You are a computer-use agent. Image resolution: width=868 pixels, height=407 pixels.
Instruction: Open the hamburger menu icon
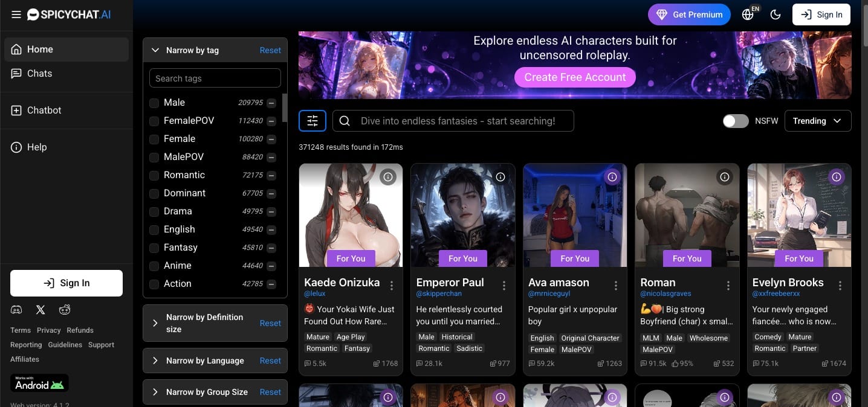[16, 14]
